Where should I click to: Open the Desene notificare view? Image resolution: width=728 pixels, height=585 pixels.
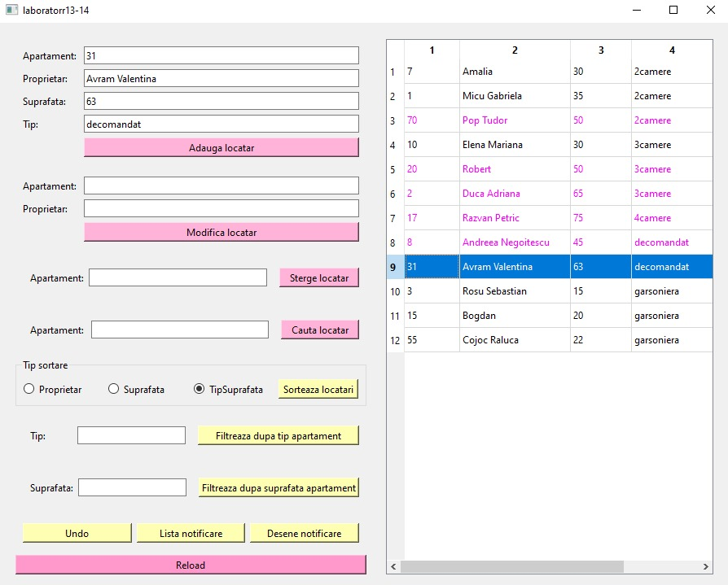(x=305, y=533)
